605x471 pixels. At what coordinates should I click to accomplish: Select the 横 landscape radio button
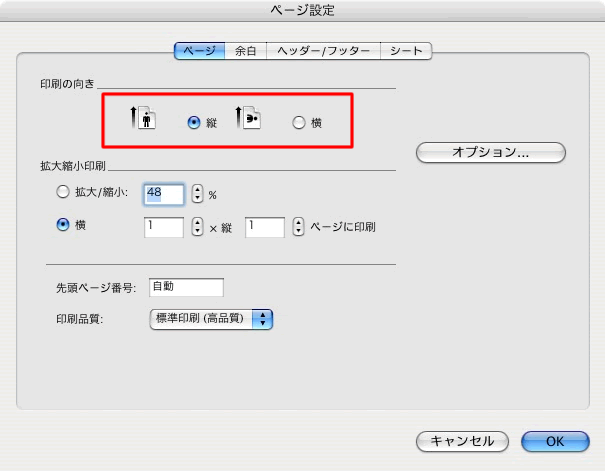click(298, 122)
